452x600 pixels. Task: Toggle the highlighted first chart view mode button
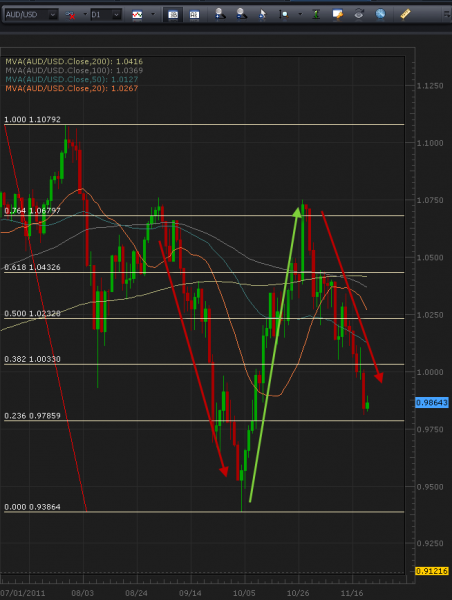(x=173, y=15)
